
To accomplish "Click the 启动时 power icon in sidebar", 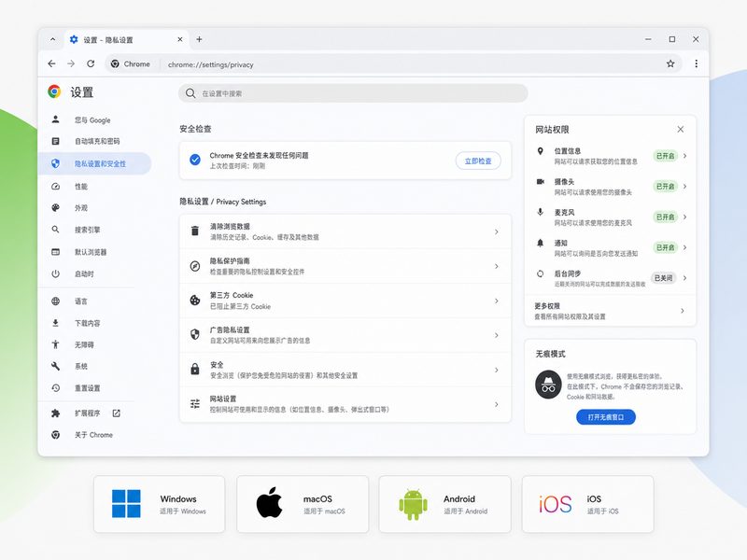I will (x=55, y=273).
